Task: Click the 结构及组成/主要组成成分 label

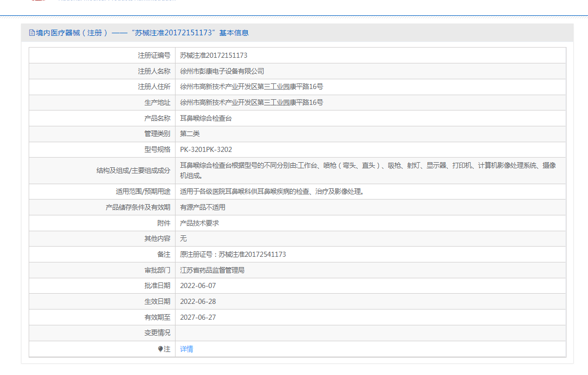Action: click(x=133, y=171)
